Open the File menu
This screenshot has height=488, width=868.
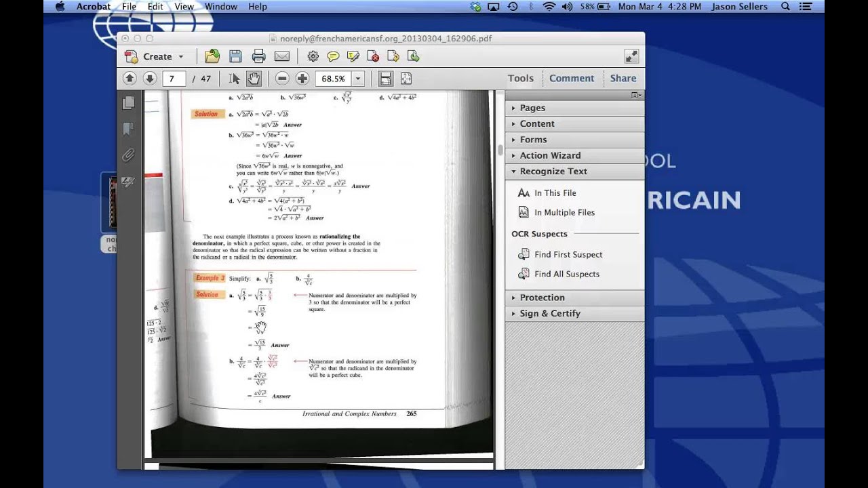click(x=129, y=6)
